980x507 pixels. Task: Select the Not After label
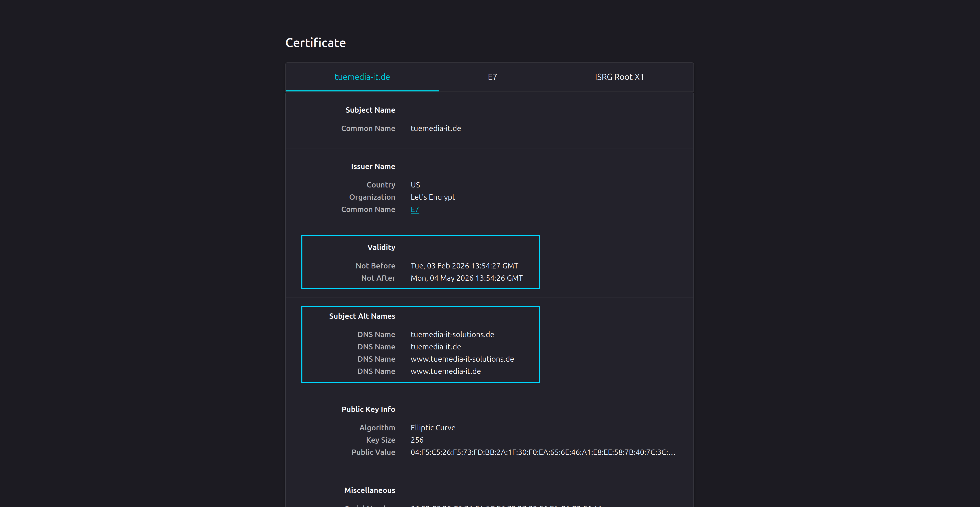tap(378, 278)
